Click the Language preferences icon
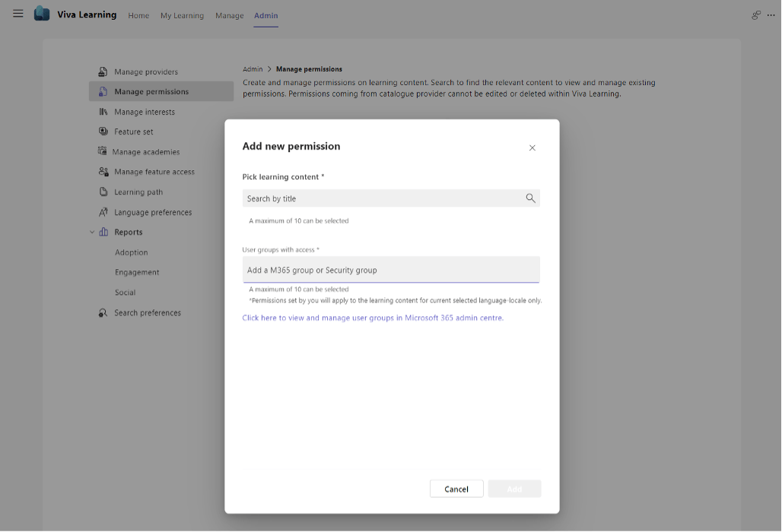Screen dimensions: 782x532 pyautogui.click(x=103, y=212)
